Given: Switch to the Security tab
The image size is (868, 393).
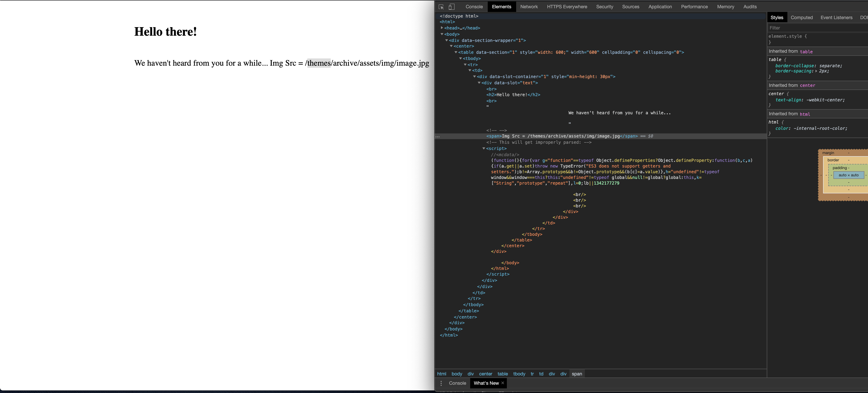Looking at the screenshot, I should click(x=605, y=7).
